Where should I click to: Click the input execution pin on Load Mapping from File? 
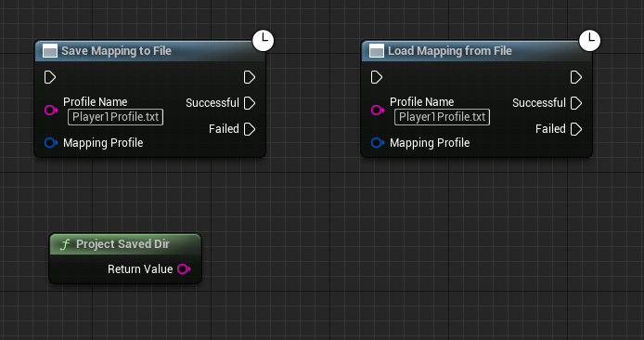pos(376,77)
